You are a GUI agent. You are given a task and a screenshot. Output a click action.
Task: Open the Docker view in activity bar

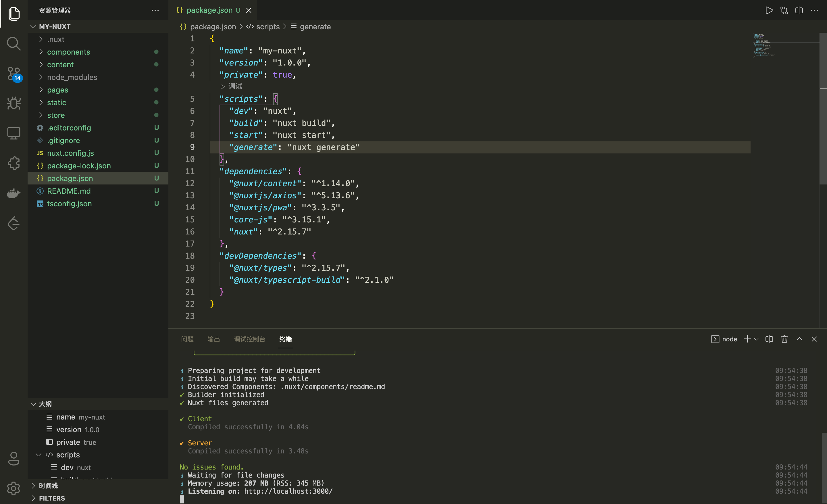pyautogui.click(x=14, y=193)
